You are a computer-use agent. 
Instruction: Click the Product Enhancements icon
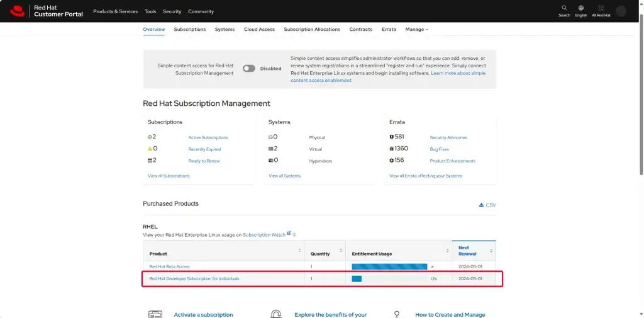[x=391, y=161]
